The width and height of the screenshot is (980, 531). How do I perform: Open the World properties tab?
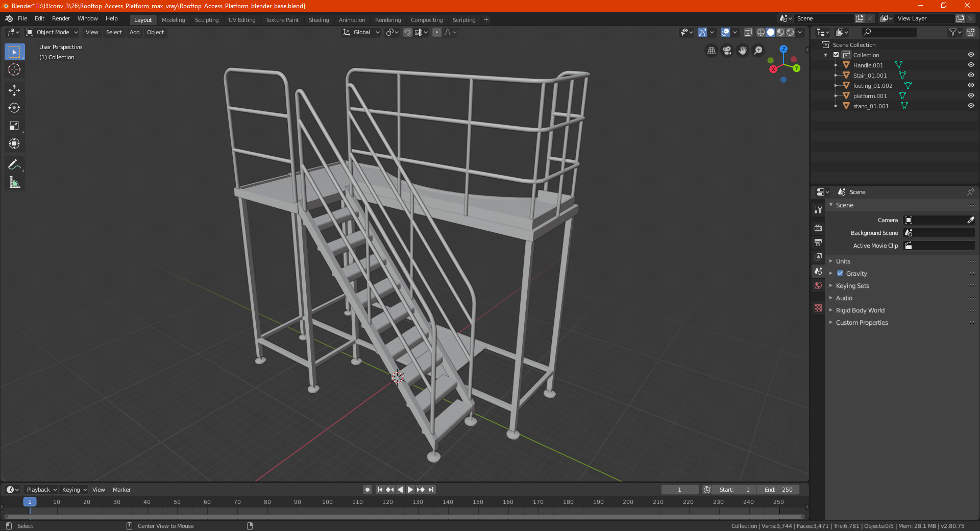point(818,285)
